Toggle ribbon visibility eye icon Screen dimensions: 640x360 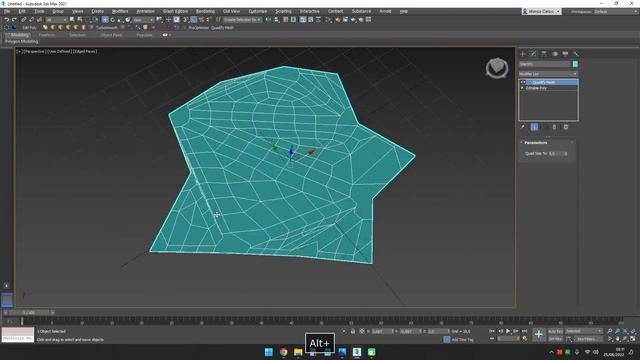(x=165, y=35)
